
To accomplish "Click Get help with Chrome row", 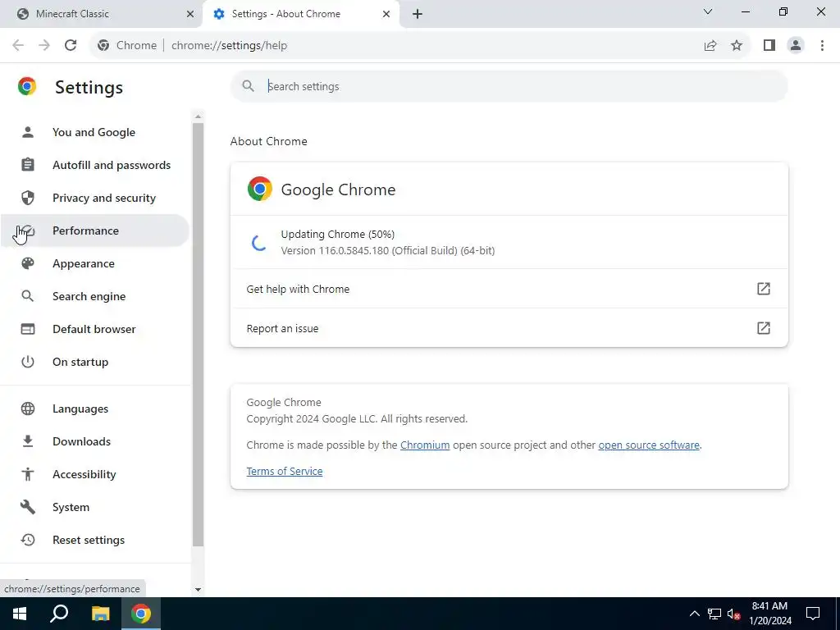I will [x=509, y=289].
